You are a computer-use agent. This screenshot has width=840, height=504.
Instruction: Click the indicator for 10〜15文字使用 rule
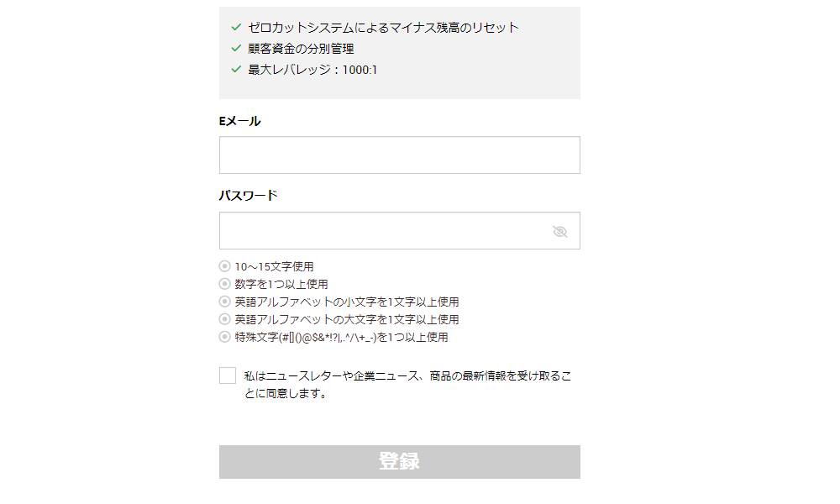224,265
